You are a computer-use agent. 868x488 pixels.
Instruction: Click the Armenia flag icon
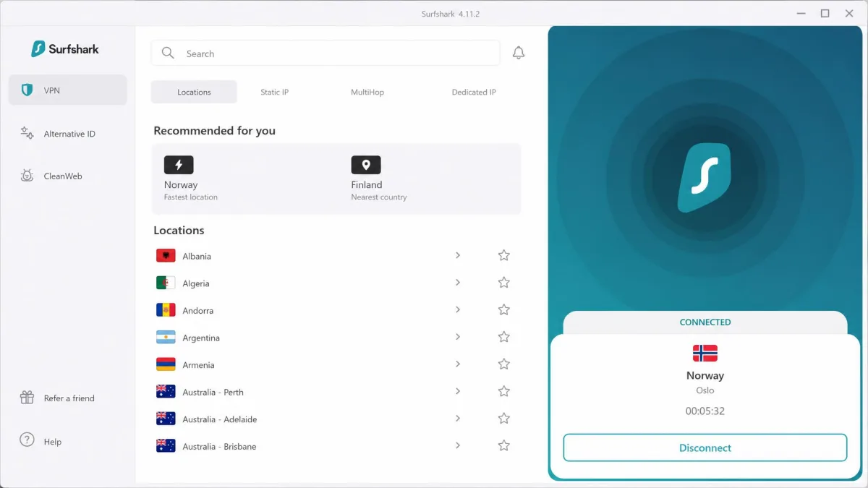pyautogui.click(x=166, y=364)
